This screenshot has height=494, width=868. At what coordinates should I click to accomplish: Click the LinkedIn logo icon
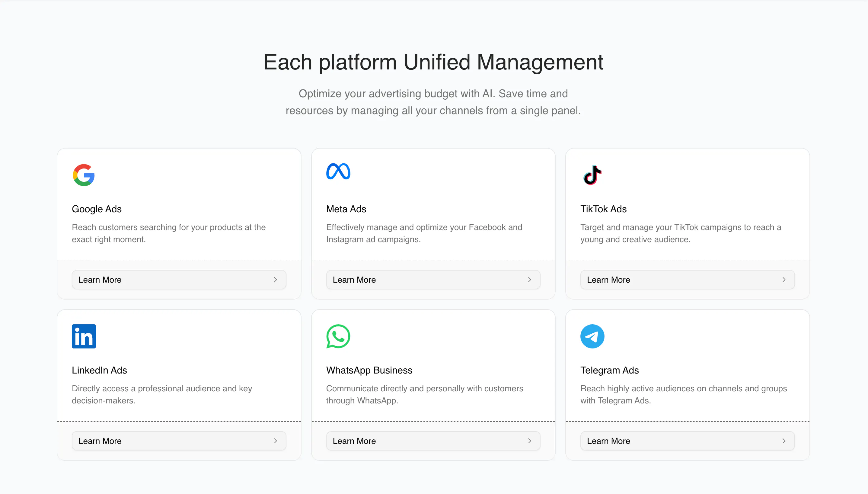click(84, 336)
